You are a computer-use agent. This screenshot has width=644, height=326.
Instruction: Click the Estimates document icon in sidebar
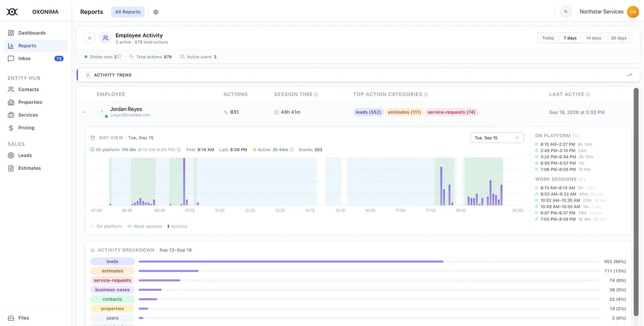[11, 168]
